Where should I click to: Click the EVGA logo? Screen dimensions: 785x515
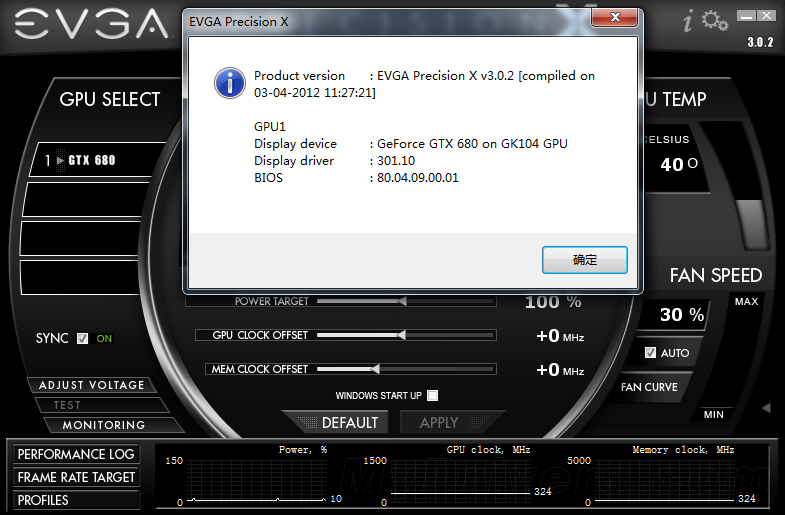coord(90,24)
